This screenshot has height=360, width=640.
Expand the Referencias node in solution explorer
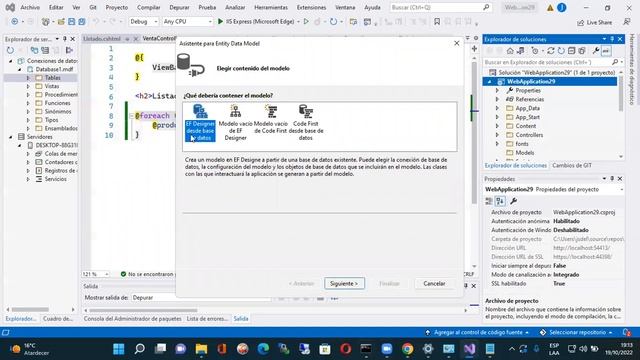pyautogui.click(x=497, y=99)
